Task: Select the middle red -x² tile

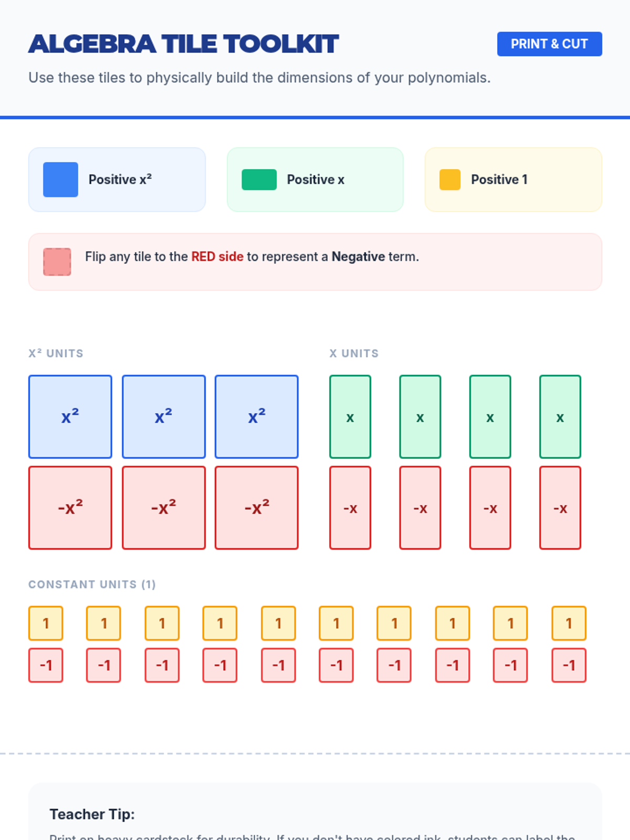Action: 164,508
